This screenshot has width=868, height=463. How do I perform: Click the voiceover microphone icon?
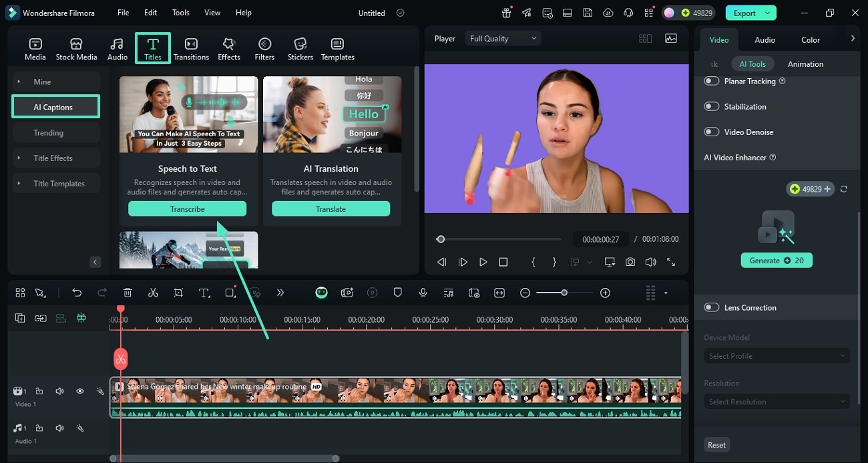[423, 293]
